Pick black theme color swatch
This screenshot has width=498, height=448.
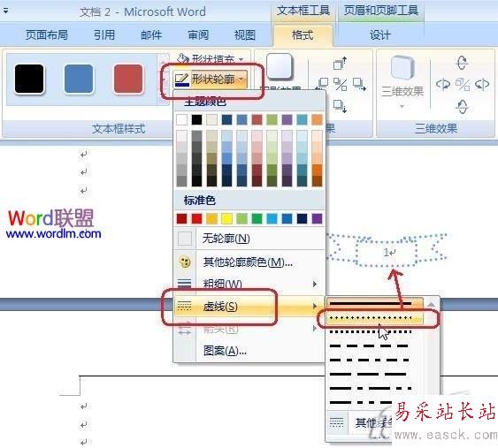tap(196, 119)
